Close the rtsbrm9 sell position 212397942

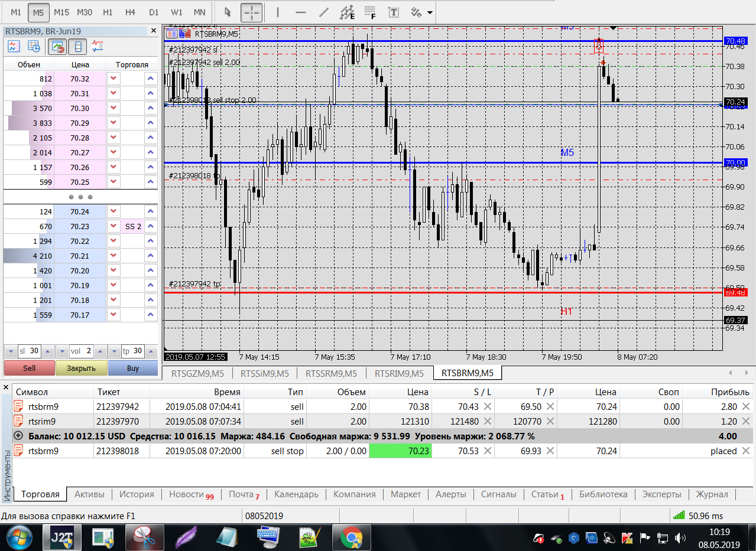pos(746,406)
